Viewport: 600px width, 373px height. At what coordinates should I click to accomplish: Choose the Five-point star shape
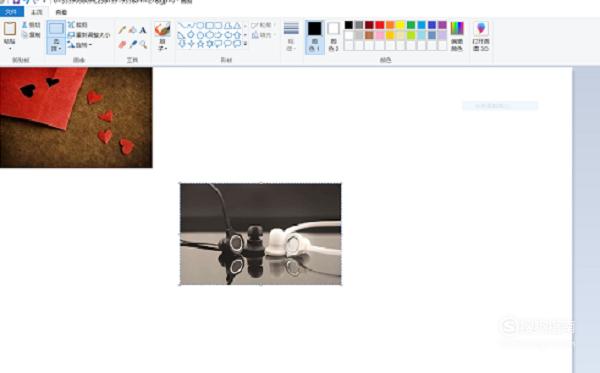(x=200, y=44)
